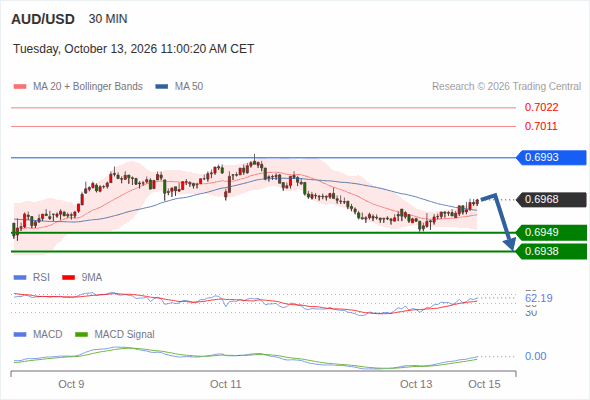The width and height of the screenshot is (590, 400).
Task: Click the Oct 15 date axis label
Action: (484, 384)
